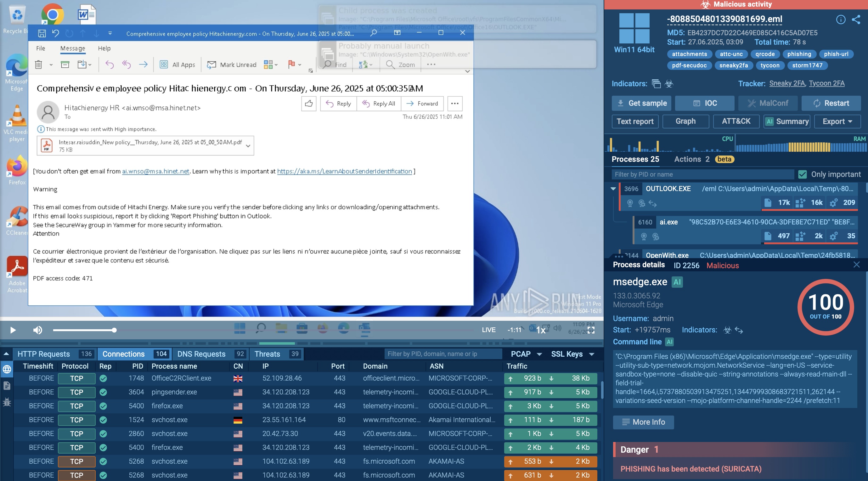Open the ATT&CK matrix button
The width and height of the screenshot is (868, 481).
point(736,121)
